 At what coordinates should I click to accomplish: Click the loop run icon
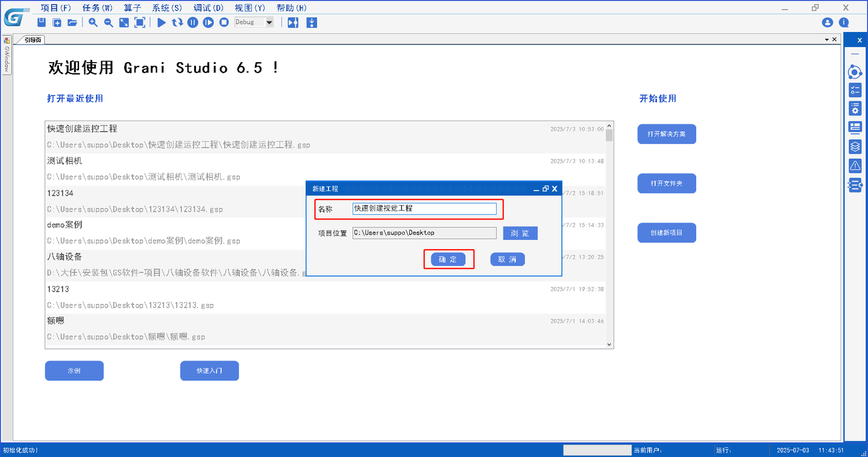click(x=177, y=22)
